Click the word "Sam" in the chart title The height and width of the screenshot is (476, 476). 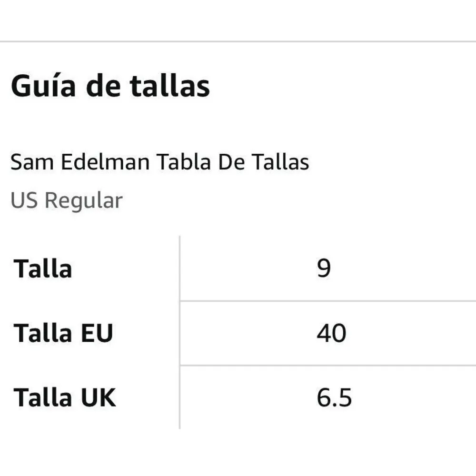pos(32,162)
